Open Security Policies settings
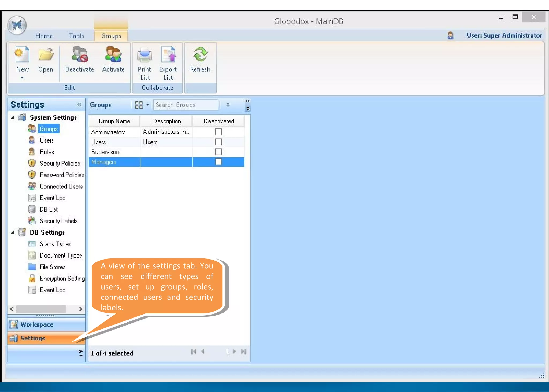The height and width of the screenshot is (392, 549). click(x=60, y=164)
